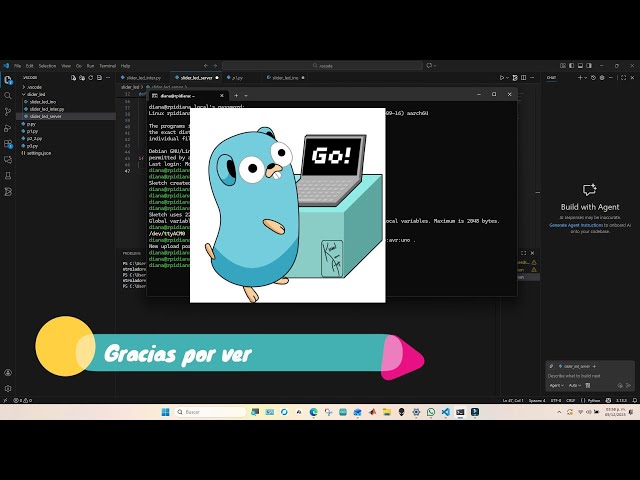This screenshot has width=640, height=480.
Task: Open Agent mode dropdown in chat
Action: tap(556, 385)
